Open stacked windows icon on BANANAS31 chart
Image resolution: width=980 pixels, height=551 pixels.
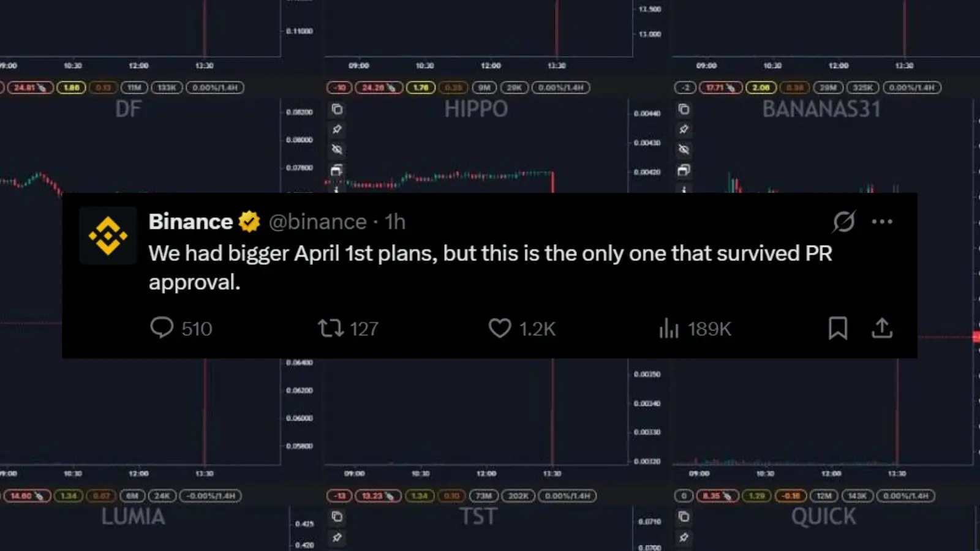pyautogui.click(x=684, y=170)
